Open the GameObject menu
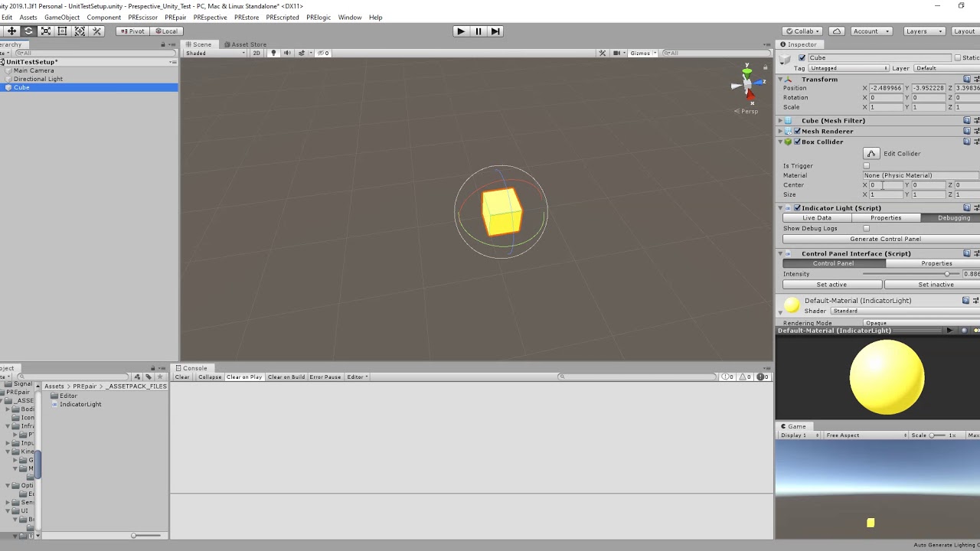The width and height of the screenshot is (980, 551). pyautogui.click(x=61, y=17)
